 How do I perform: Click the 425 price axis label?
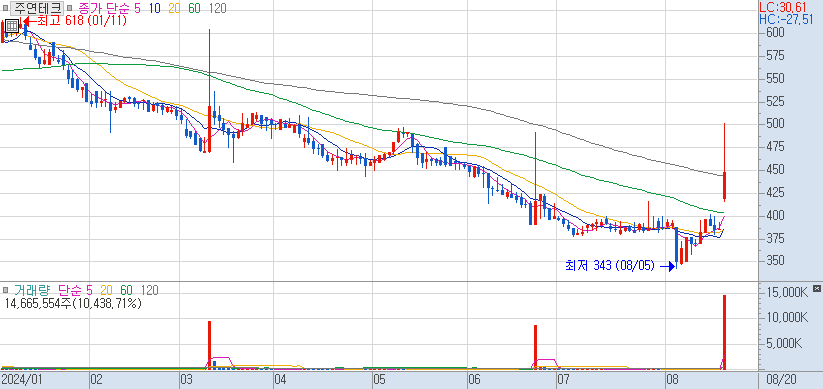tap(776, 193)
